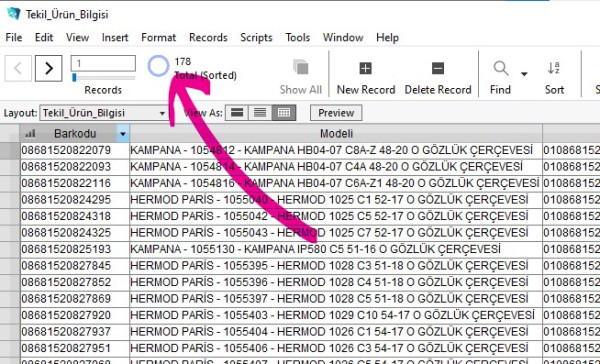Select row header of record 08681520822079
This screenshot has height=364, width=600.
[x=10, y=150]
